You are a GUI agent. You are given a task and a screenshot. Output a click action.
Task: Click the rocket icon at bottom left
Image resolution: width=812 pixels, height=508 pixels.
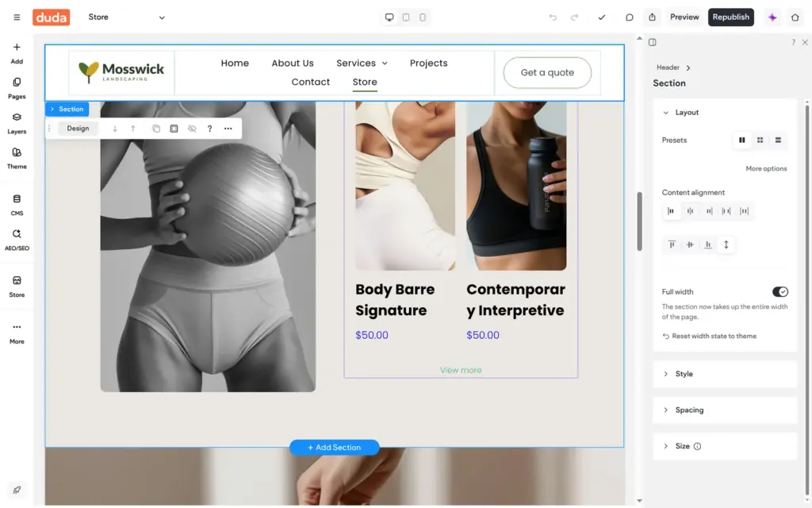(x=17, y=490)
